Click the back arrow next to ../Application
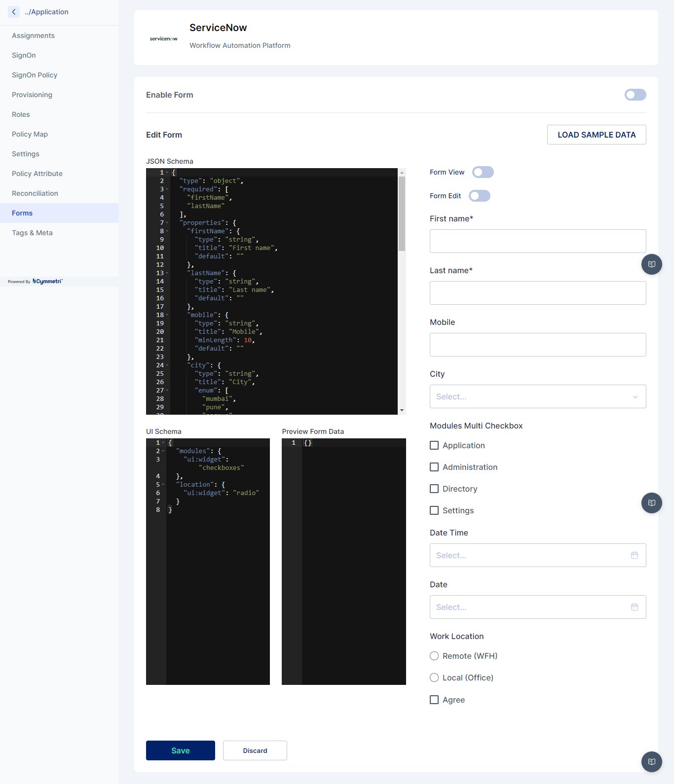This screenshot has width=674, height=784. (x=14, y=12)
